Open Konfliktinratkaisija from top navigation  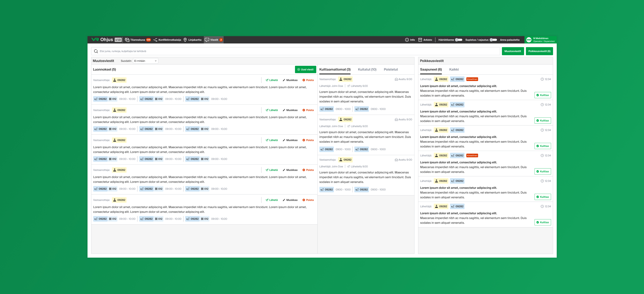tap(167, 40)
